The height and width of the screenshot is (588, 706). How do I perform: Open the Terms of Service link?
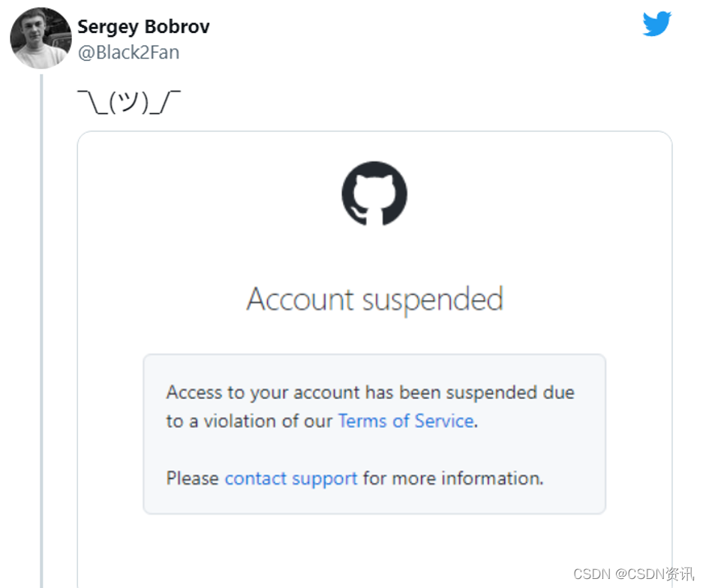406,421
